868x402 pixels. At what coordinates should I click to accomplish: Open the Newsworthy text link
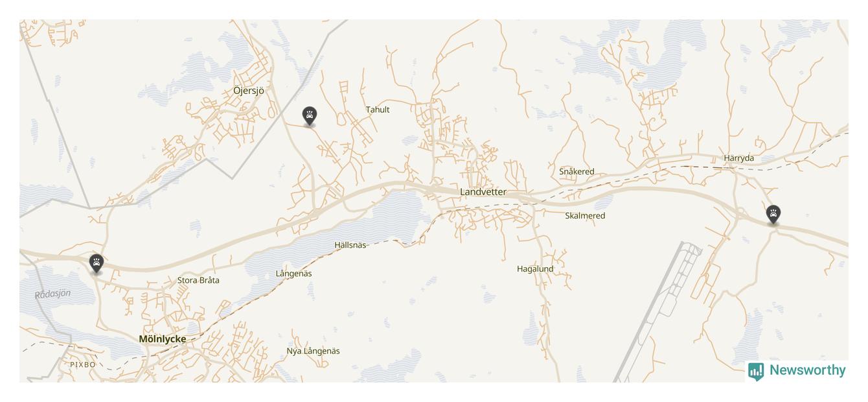point(807,370)
